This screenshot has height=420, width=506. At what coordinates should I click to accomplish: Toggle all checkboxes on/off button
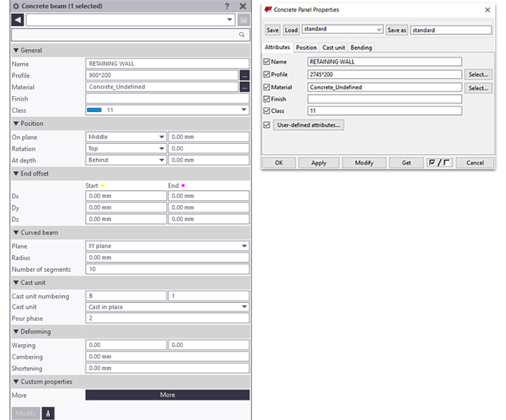[x=439, y=163]
